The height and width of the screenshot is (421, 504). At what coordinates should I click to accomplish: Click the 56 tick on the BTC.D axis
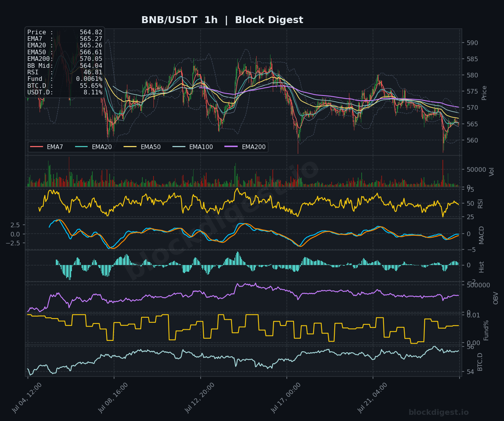point(470,347)
